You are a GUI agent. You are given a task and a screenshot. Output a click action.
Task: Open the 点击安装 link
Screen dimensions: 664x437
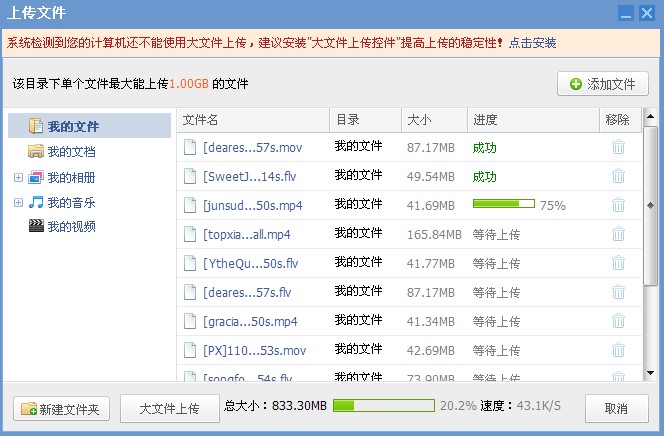point(532,43)
